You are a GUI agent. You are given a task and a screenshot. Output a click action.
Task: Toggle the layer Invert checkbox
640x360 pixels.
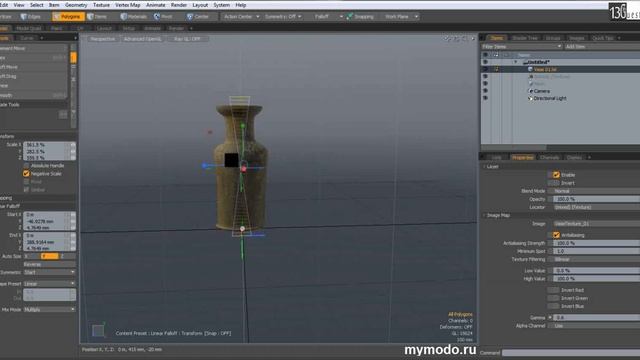[553, 183]
